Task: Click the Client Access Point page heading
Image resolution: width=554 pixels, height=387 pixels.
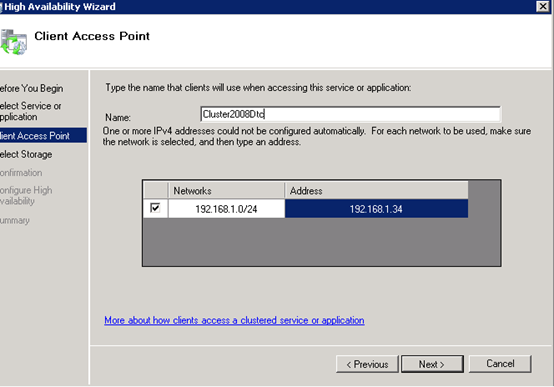Action: pos(92,36)
